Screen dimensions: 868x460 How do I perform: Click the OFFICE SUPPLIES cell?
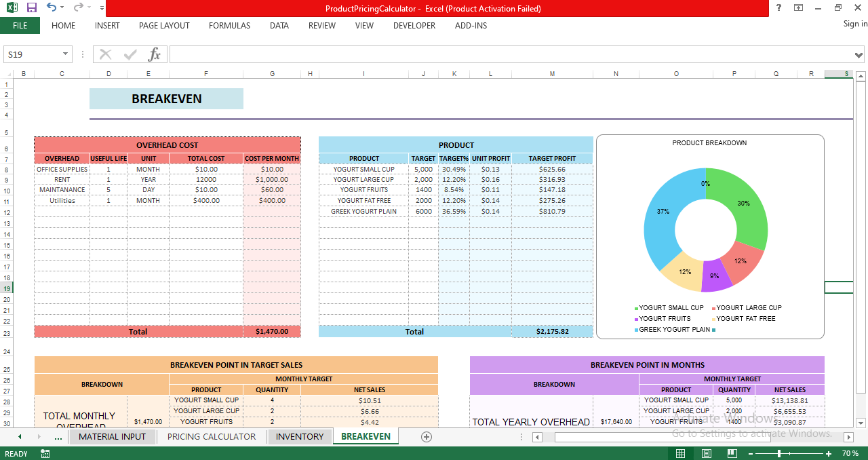click(62, 169)
